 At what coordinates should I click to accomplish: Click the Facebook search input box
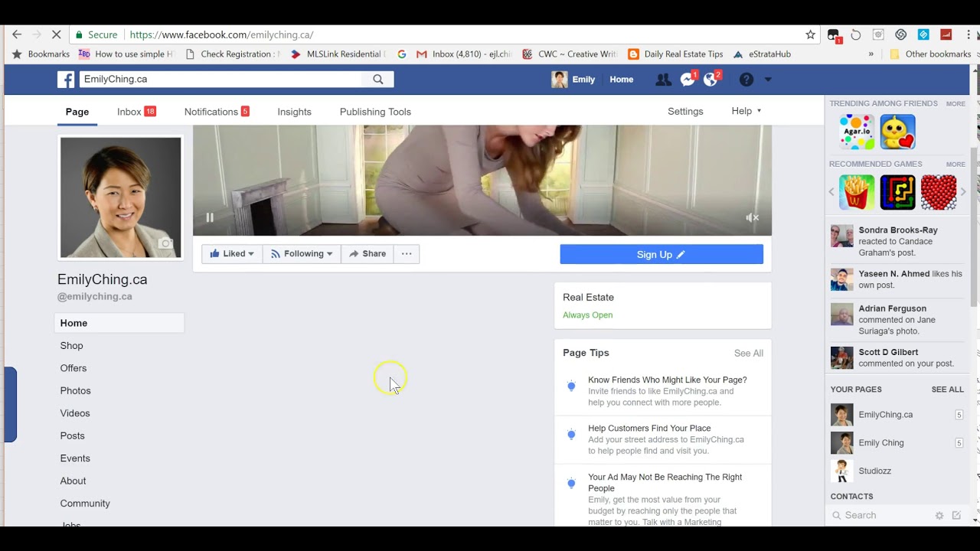pos(221,79)
